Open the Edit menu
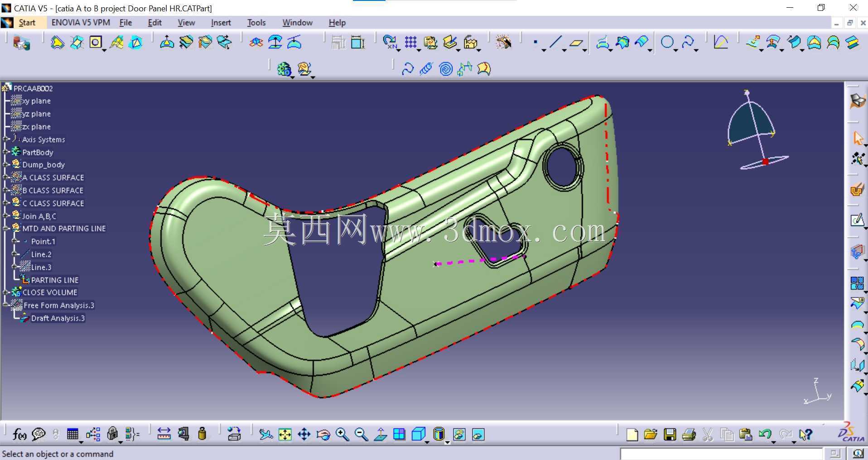 (x=154, y=23)
